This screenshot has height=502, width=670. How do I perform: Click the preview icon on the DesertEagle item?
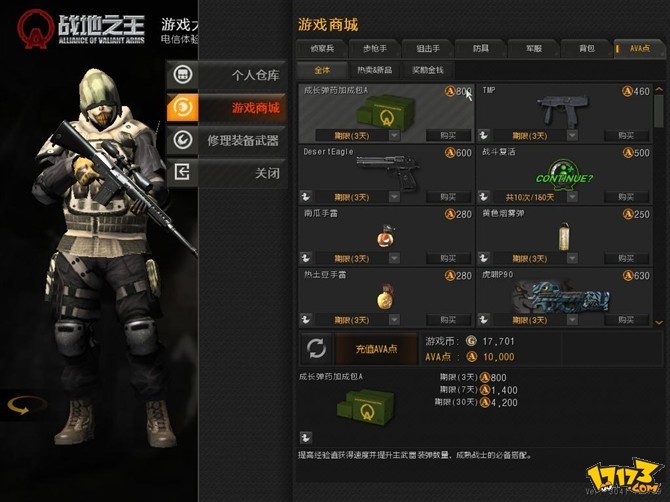pyautogui.click(x=306, y=197)
